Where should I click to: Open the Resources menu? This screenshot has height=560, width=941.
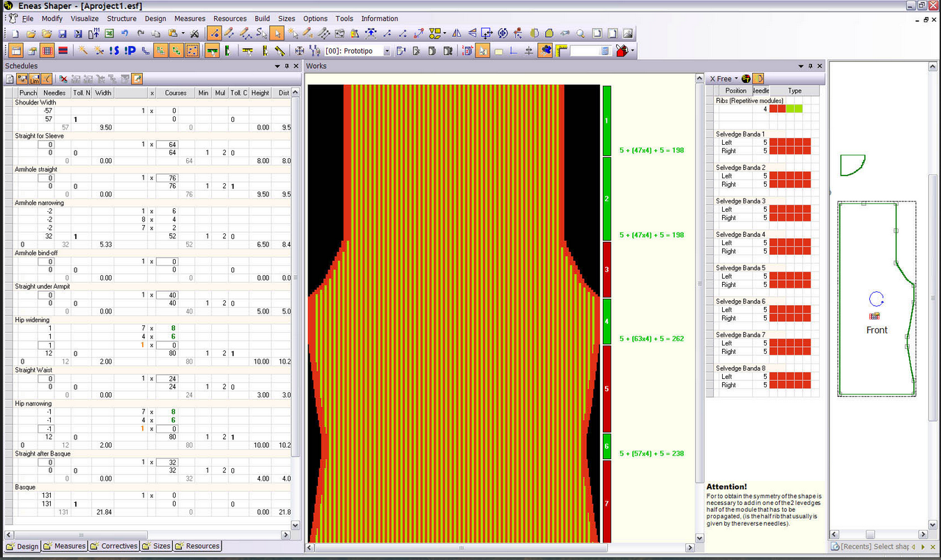(x=230, y=19)
